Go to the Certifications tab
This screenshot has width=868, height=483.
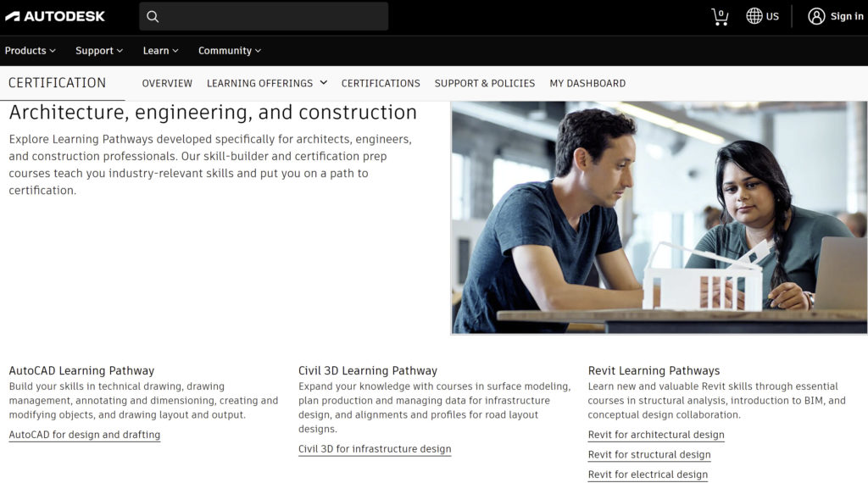381,83
